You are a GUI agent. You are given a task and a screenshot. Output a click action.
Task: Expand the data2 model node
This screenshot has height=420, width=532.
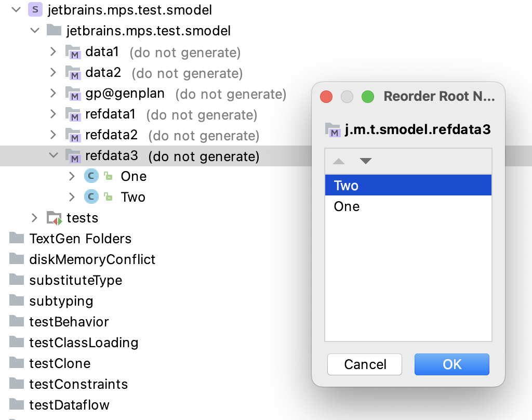click(x=52, y=73)
